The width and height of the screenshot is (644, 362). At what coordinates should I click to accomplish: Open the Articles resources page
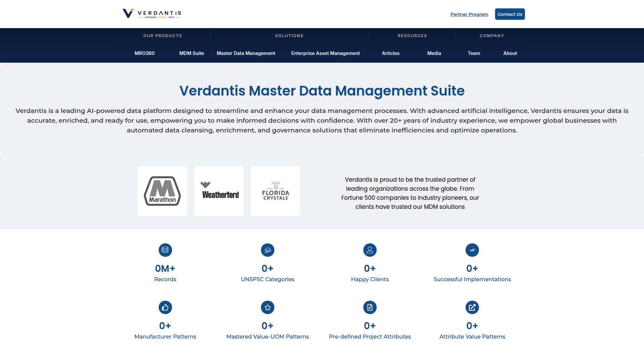391,53
